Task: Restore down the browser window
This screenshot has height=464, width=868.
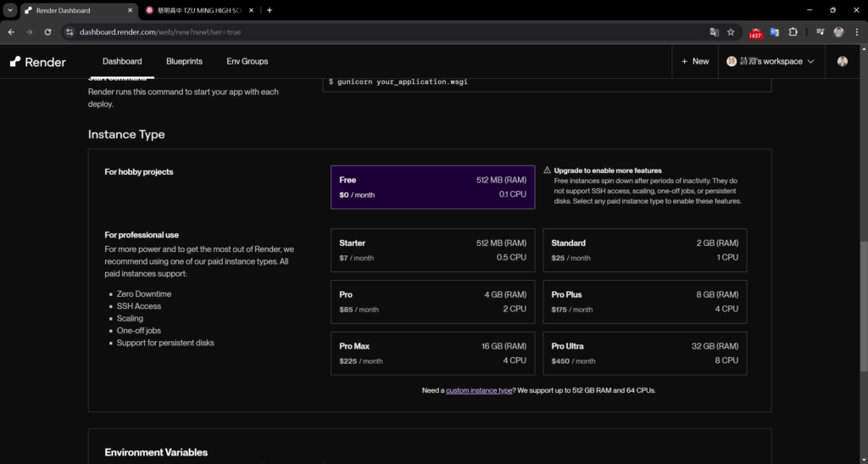Action: [833, 10]
